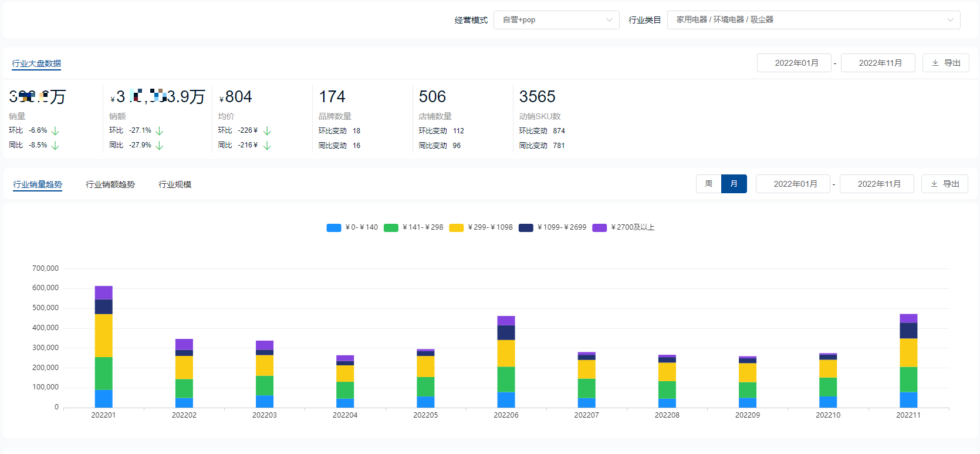Click the green down arrow beside 销量 环比 -6.6%
This screenshot has height=454, width=980.
[x=55, y=131]
